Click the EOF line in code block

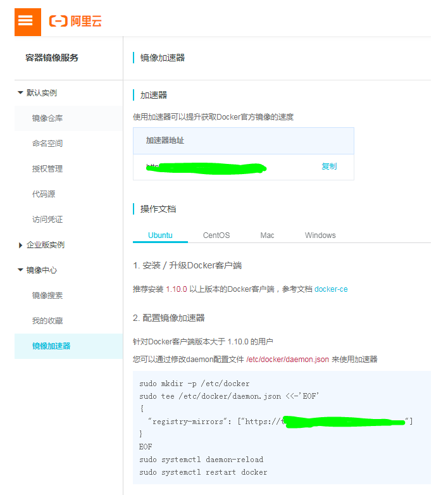(x=146, y=447)
